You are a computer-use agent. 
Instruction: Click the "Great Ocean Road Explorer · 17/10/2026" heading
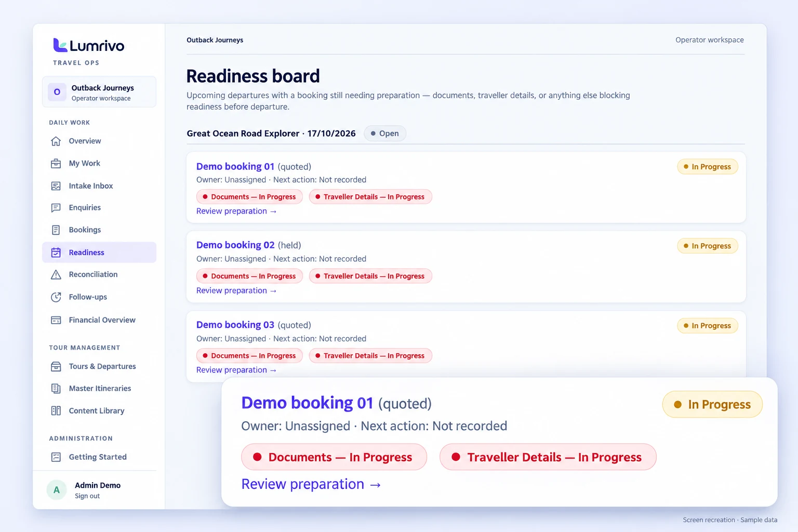(271, 134)
